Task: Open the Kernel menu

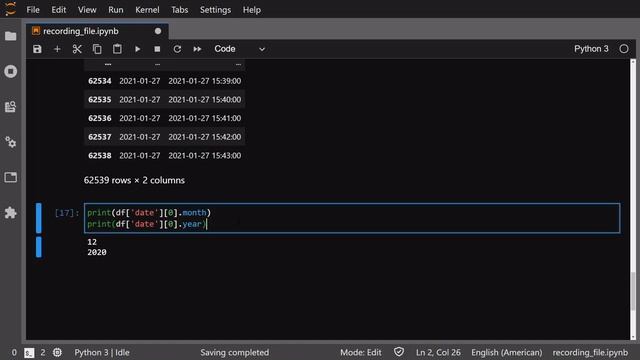Action: (x=147, y=10)
